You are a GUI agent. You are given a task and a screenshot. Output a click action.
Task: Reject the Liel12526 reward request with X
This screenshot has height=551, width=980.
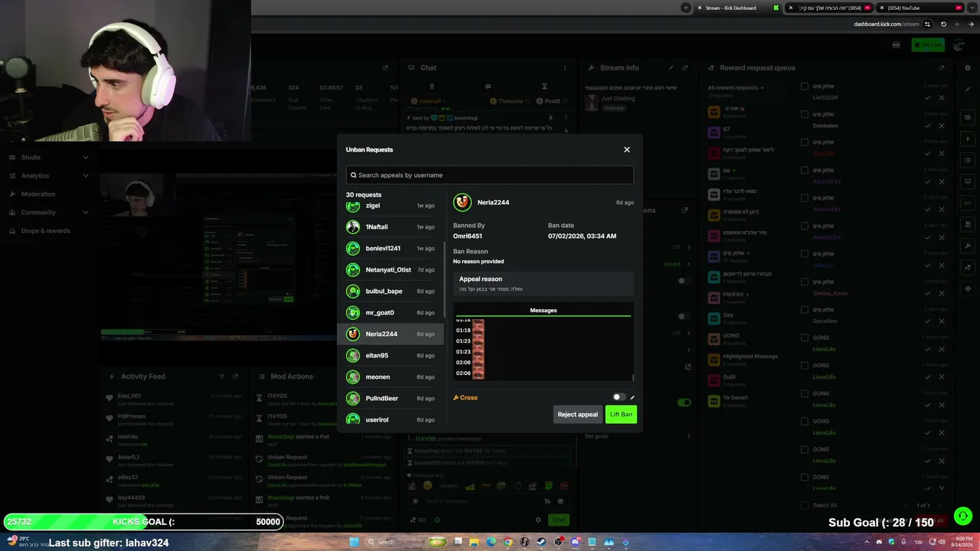point(942,98)
